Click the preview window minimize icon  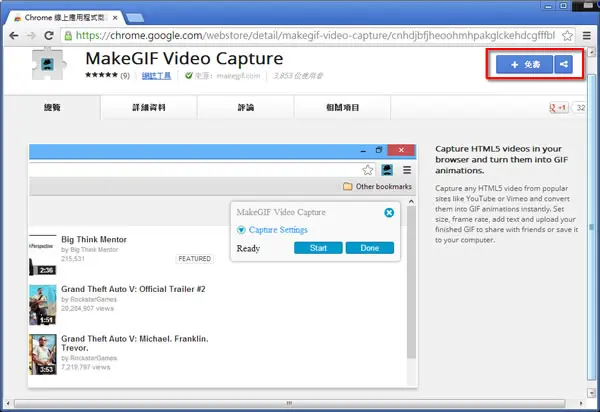tap(363, 151)
